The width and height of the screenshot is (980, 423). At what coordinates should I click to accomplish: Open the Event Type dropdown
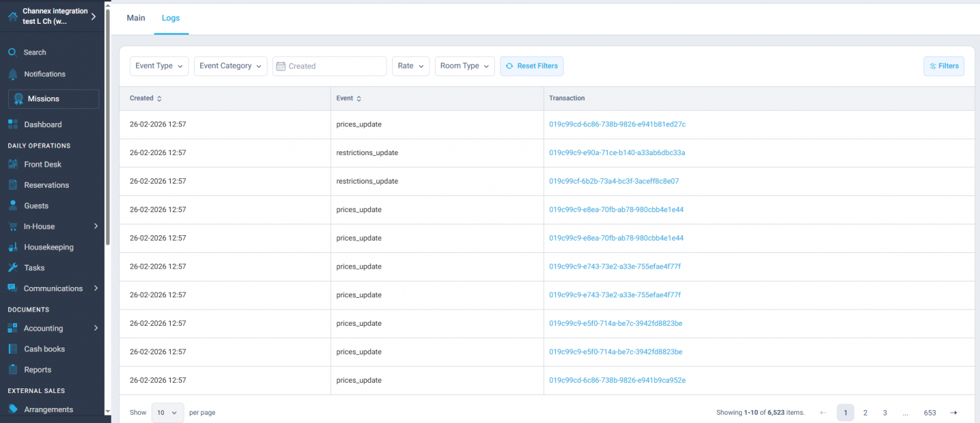(159, 66)
